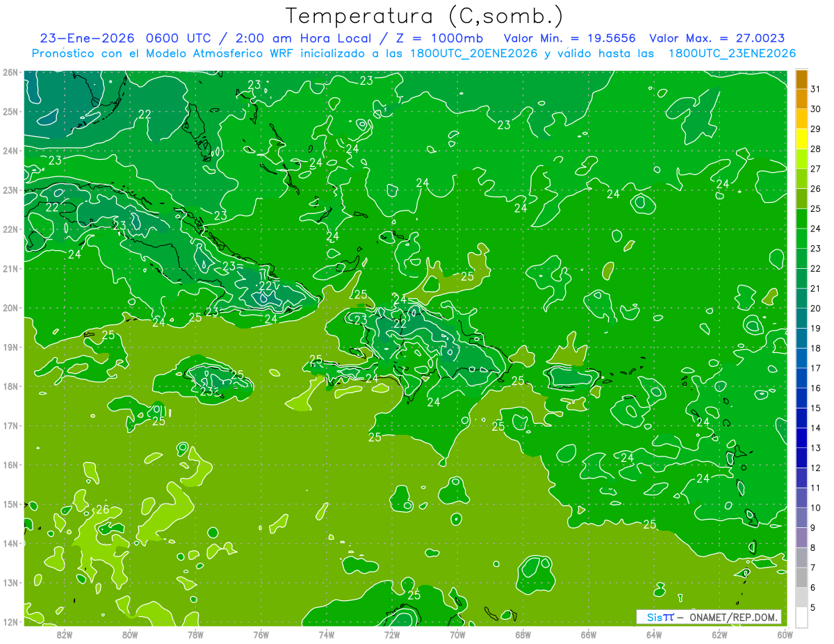Click the color bar label "31"

point(815,89)
